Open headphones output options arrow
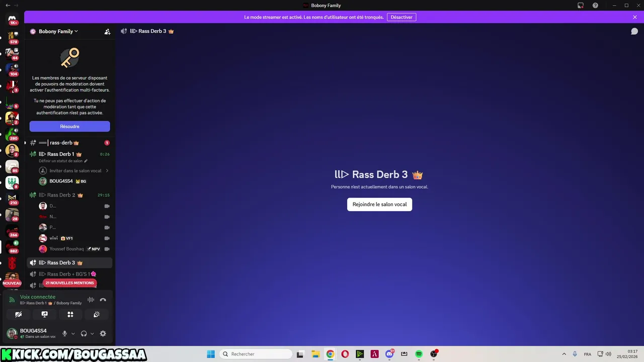The height and width of the screenshot is (362, 644). [92, 333]
